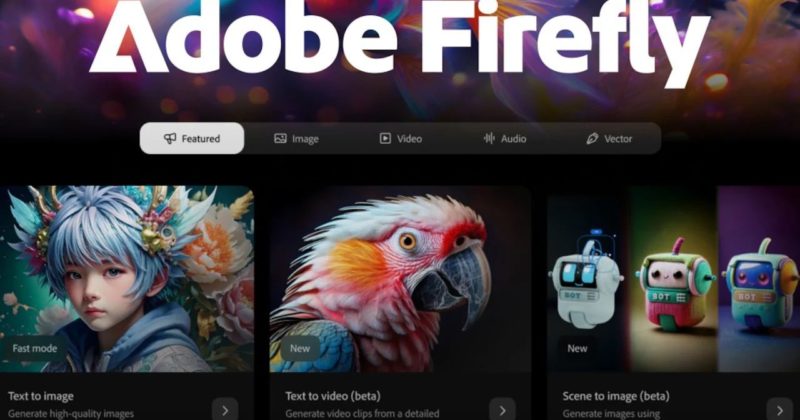Open Text to image via chevron arrow

[225, 410]
